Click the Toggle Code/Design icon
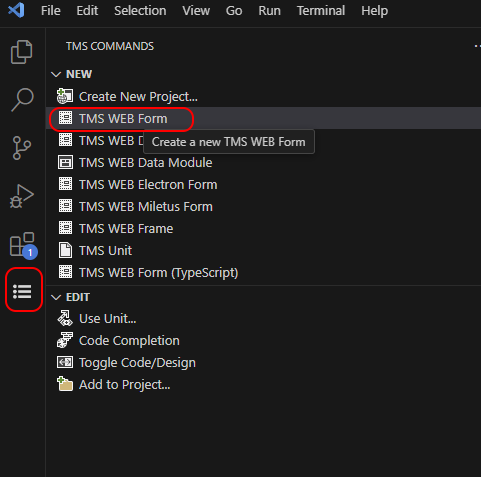This screenshot has height=477, width=481. (65, 362)
